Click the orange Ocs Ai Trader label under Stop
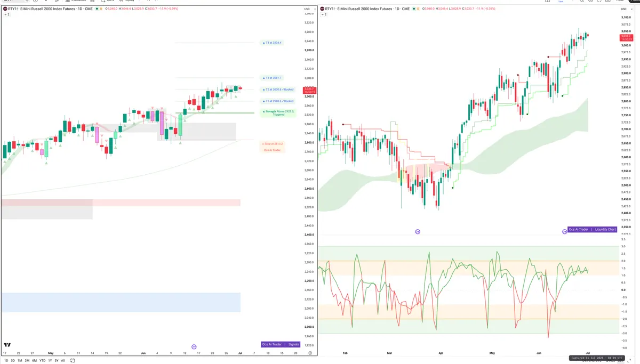This screenshot has width=640, height=364. [272, 150]
